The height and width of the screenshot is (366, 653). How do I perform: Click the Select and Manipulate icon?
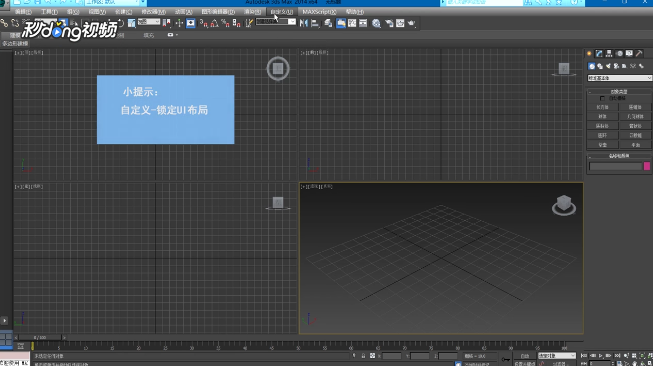179,23
